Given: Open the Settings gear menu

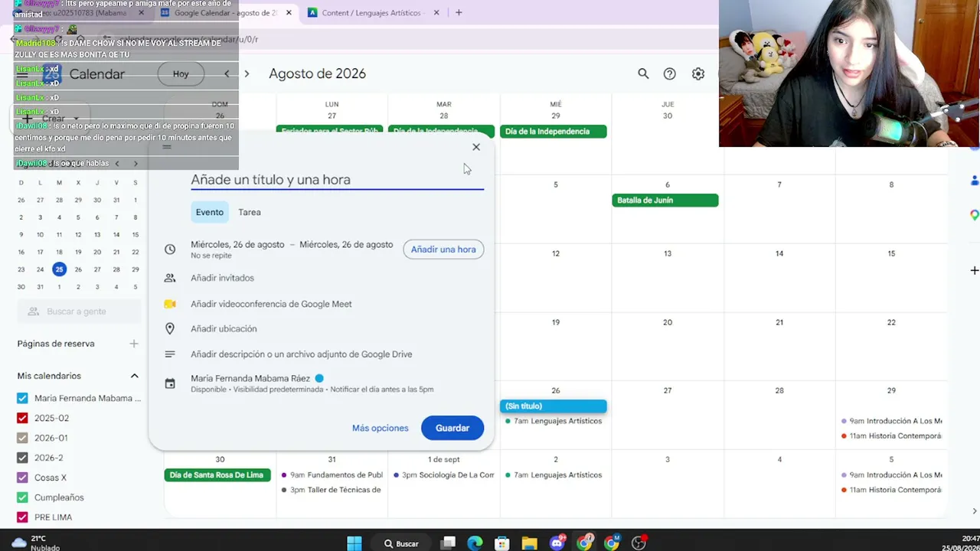Looking at the screenshot, I should 698,73.
